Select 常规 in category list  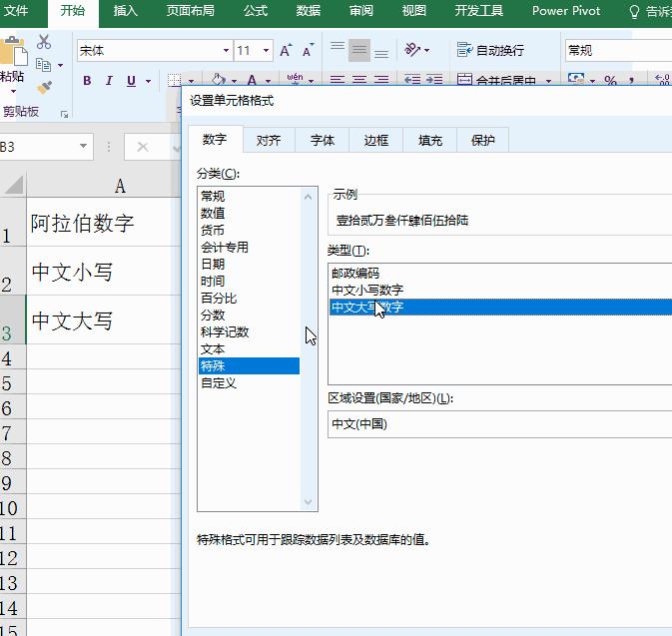click(x=249, y=197)
